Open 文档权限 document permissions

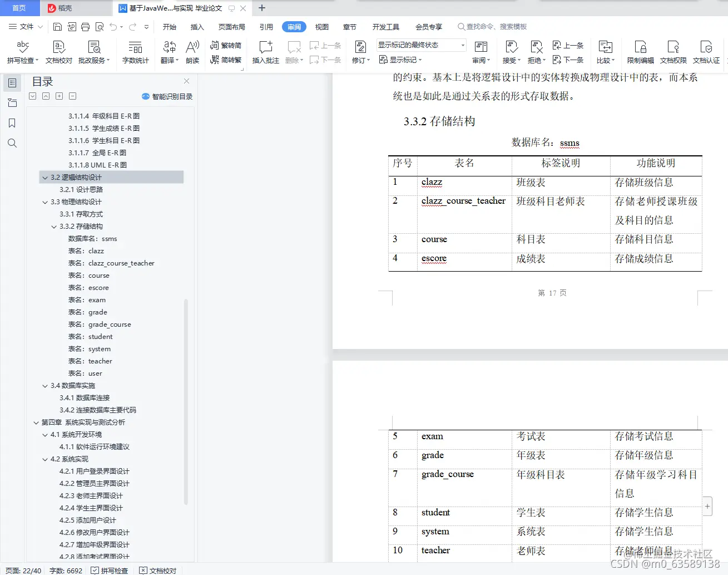(673, 52)
